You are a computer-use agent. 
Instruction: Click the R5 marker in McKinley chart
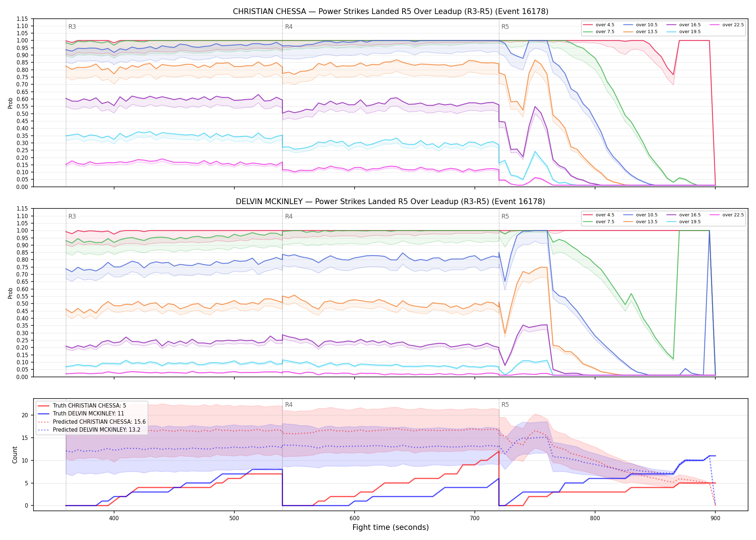(x=505, y=216)
